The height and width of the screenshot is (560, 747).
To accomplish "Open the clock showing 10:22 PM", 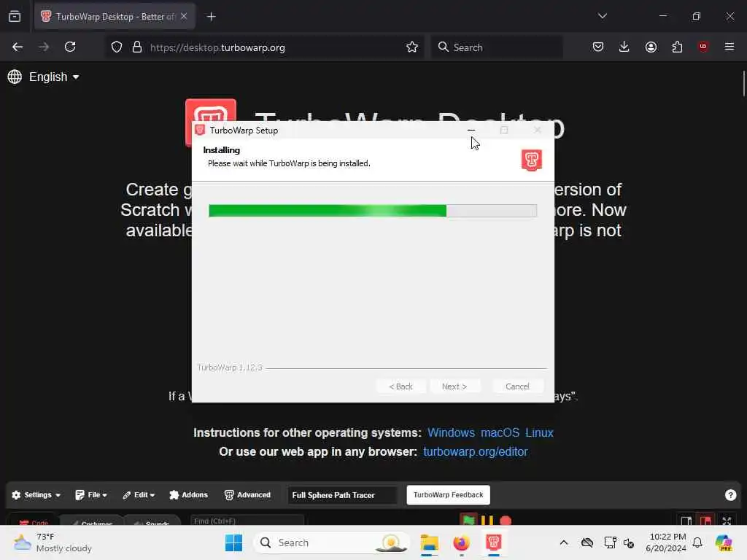I will point(666,542).
